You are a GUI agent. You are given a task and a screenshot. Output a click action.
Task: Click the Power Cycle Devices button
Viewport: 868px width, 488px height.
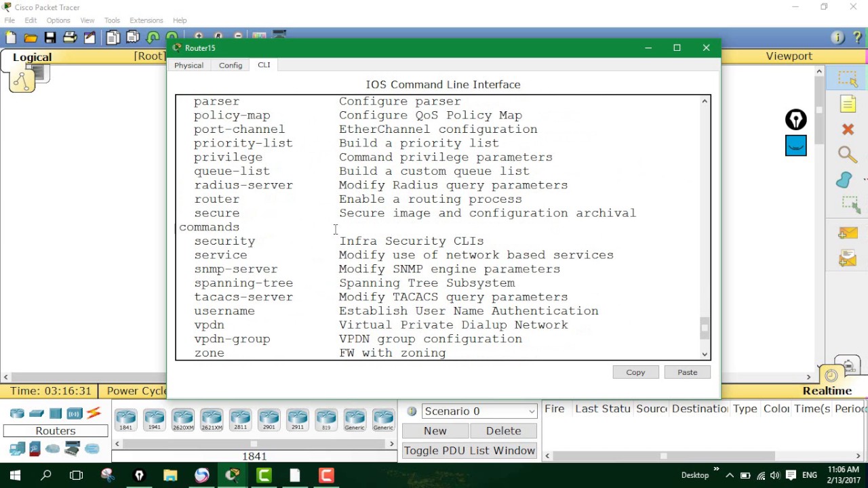click(x=136, y=391)
